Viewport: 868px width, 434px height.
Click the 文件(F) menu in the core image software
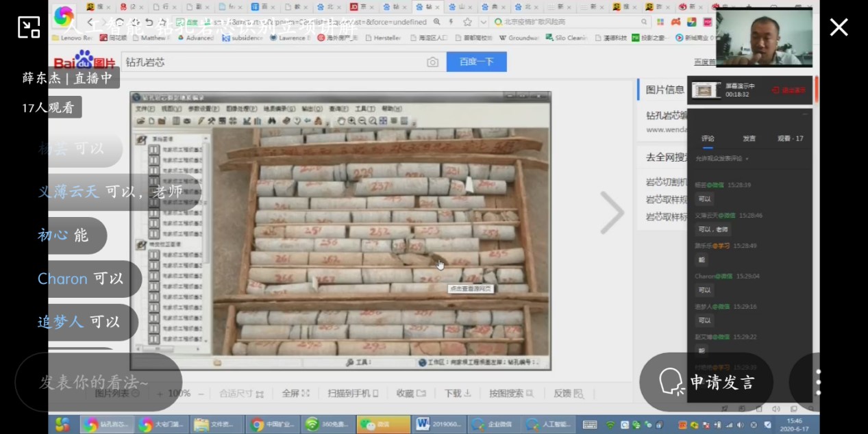tap(145, 109)
